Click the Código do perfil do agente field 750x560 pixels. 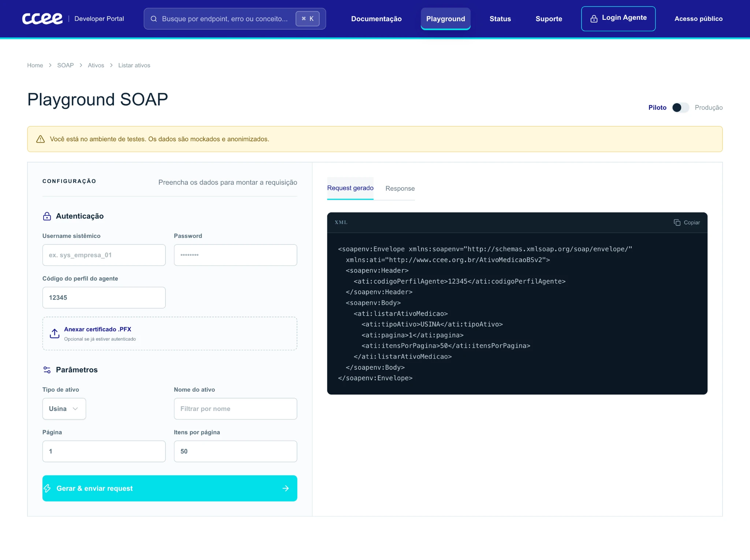click(104, 298)
